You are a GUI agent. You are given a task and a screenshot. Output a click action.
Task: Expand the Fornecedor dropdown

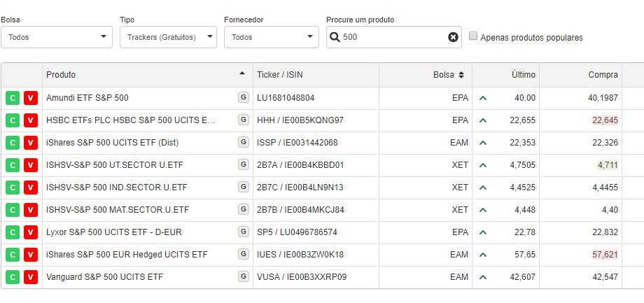tap(272, 37)
